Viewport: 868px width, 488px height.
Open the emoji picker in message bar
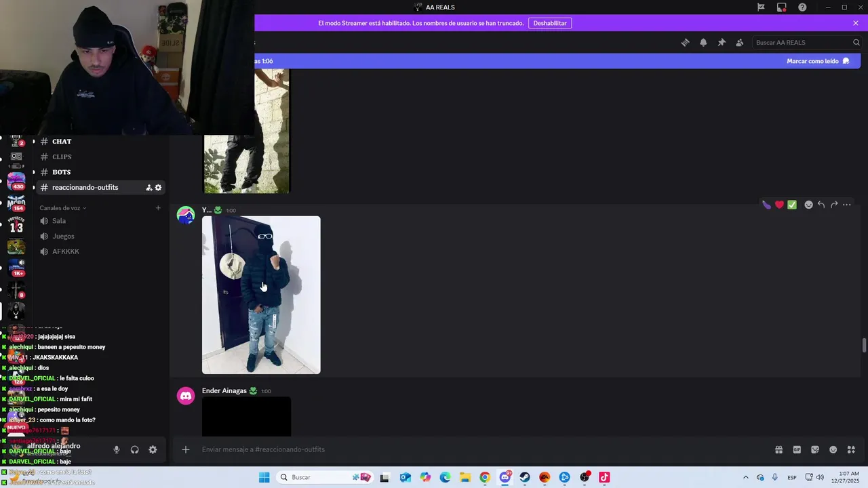833,449
